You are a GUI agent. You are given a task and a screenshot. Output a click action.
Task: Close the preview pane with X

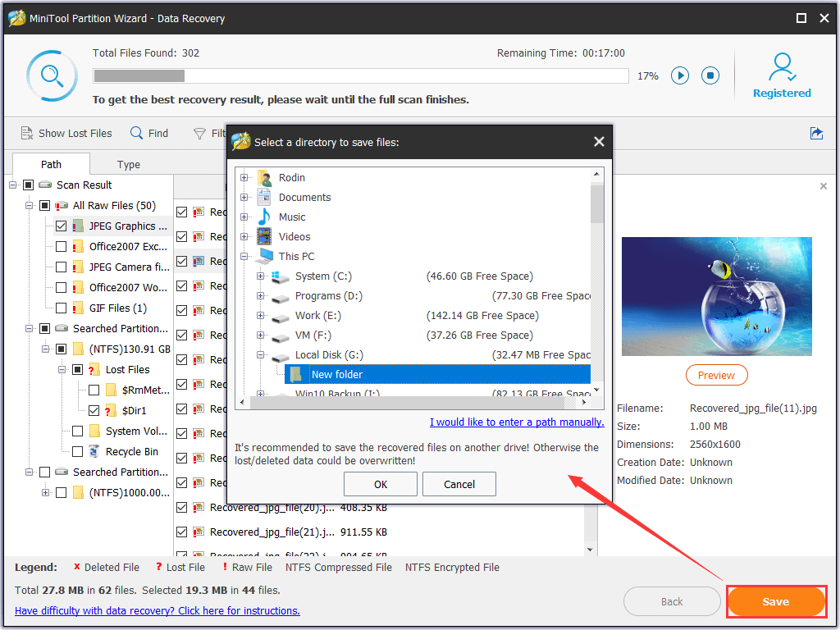pos(824,186)
